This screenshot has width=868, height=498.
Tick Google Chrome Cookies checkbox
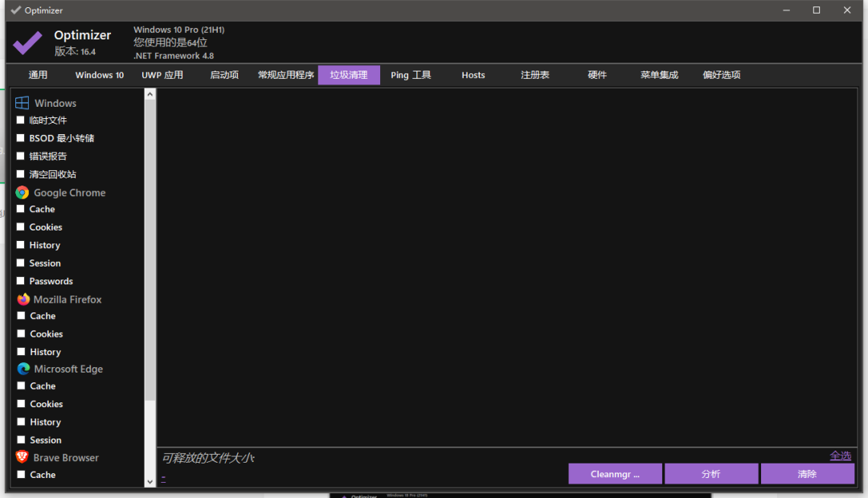click(x=20, y=227)
